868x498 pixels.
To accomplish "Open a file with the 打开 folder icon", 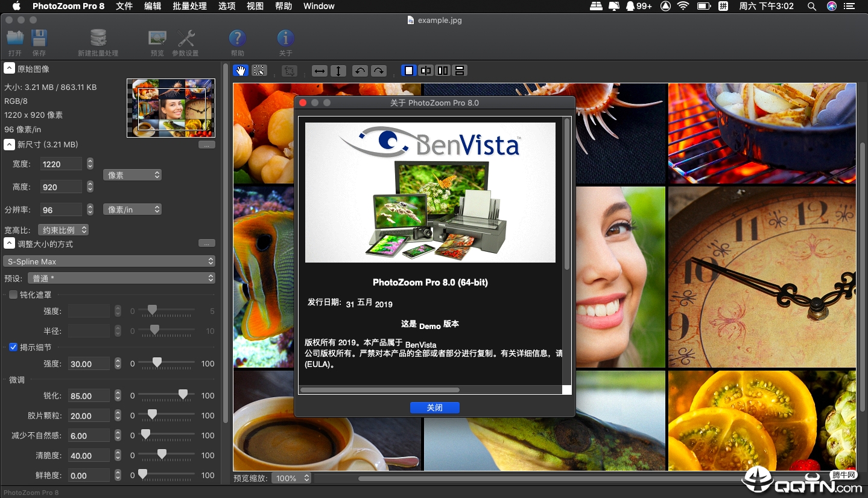I will point(15,39).
